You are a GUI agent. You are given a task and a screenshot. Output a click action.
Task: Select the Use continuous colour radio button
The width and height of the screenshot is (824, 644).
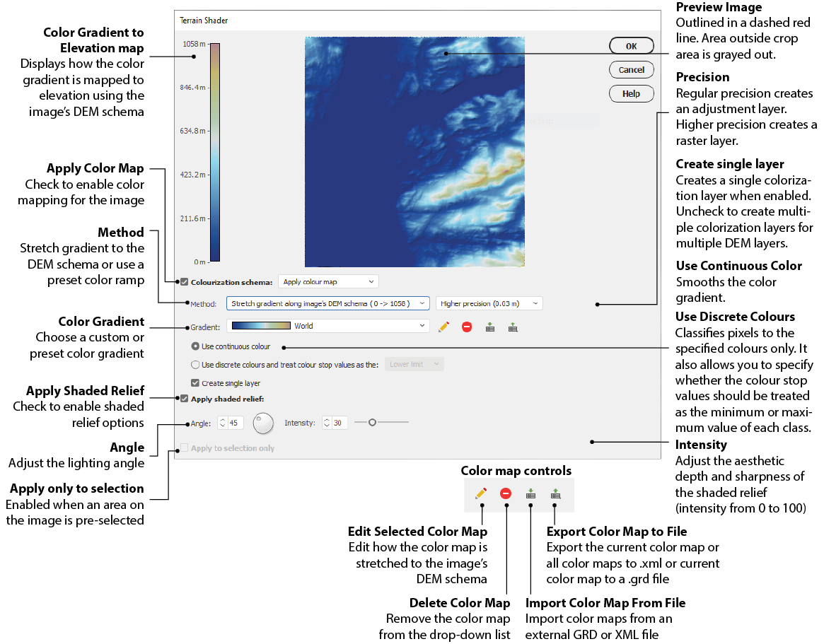[196, 347]
